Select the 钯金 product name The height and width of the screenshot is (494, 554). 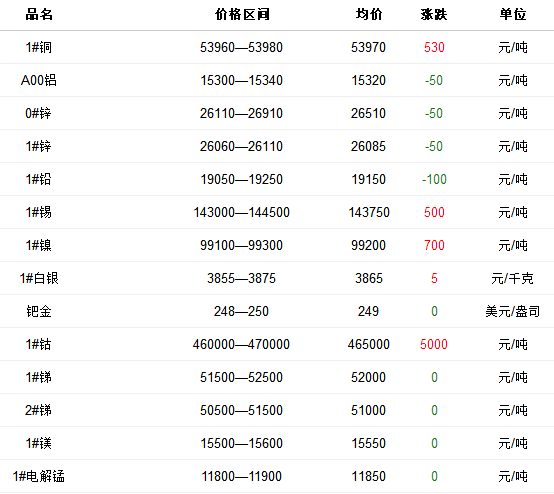(39, 311)
